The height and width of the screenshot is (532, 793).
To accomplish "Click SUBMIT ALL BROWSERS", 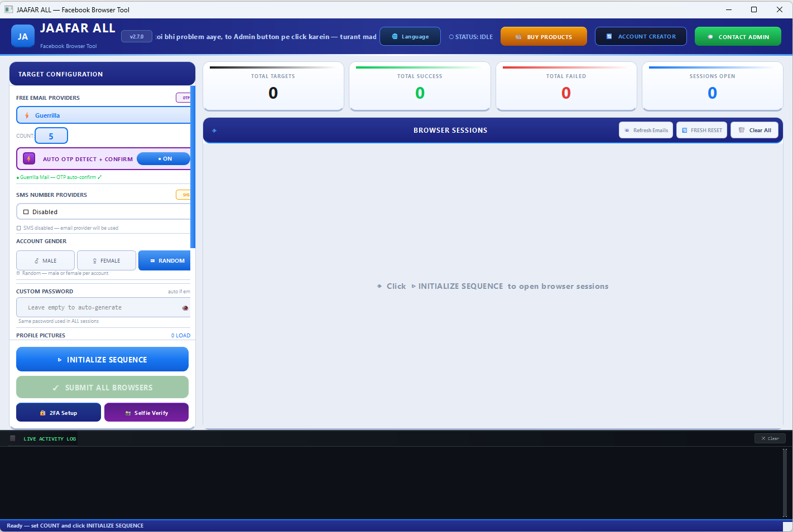I will click(x=103, y=388).
